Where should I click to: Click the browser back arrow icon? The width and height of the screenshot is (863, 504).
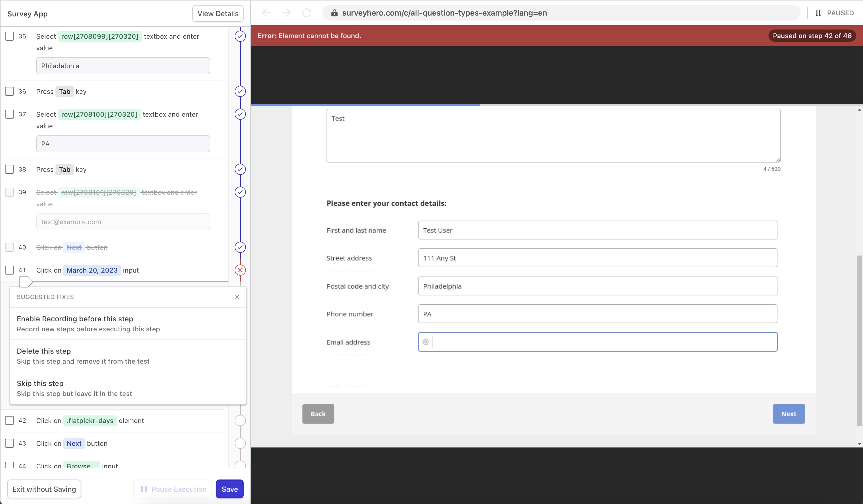pos(266,13)
